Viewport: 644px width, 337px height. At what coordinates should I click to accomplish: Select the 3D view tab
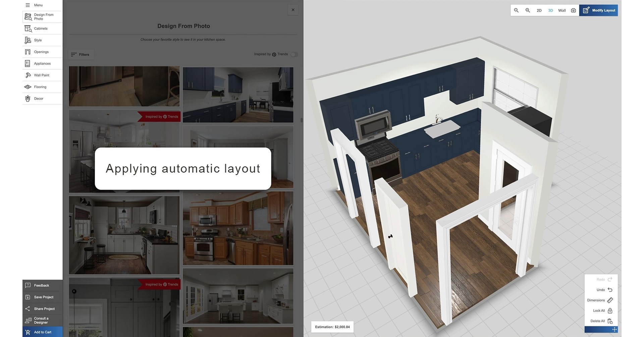550,10
